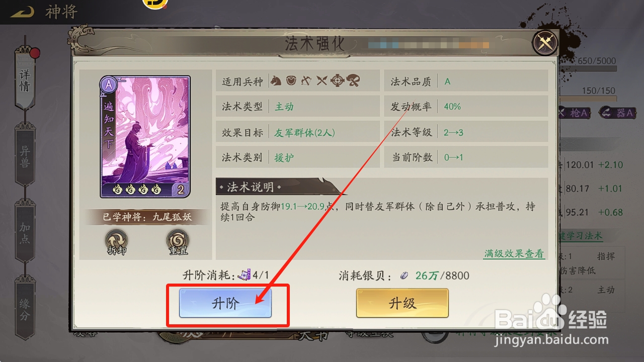The width and height of the screenshot is (644, 362).
Task: Click the yellow 升级 upgrade button
Action: click(402, 303)
